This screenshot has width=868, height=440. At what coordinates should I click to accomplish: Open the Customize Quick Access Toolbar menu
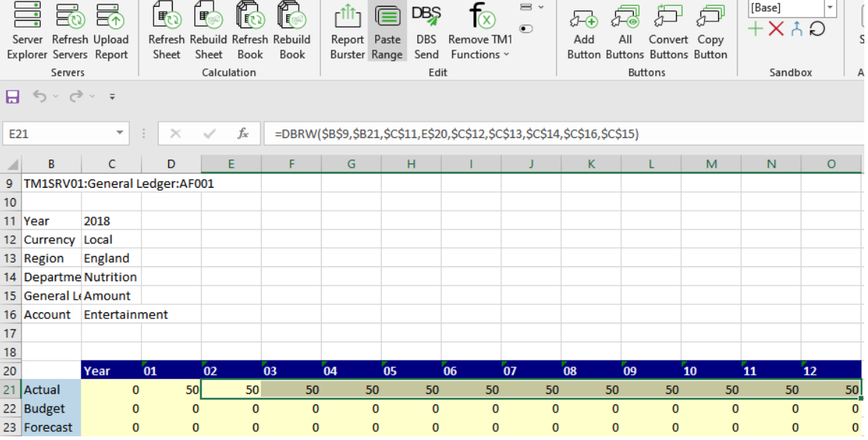click(112, 96)
